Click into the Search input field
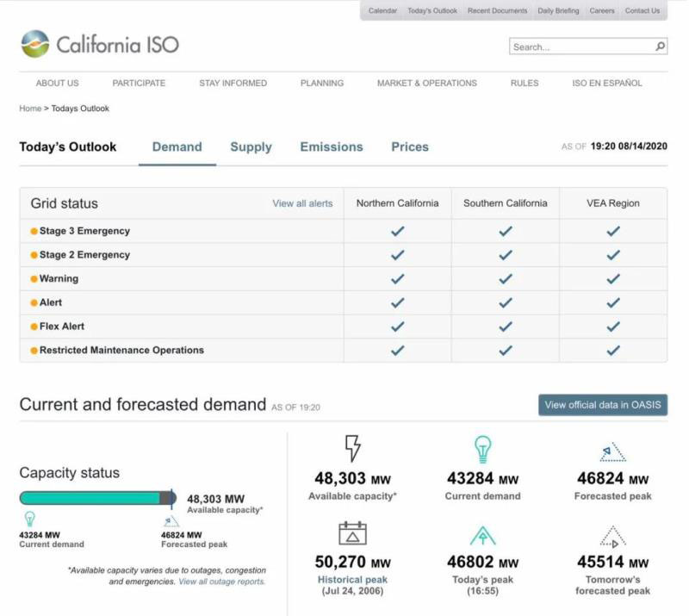 click(581, 47)
